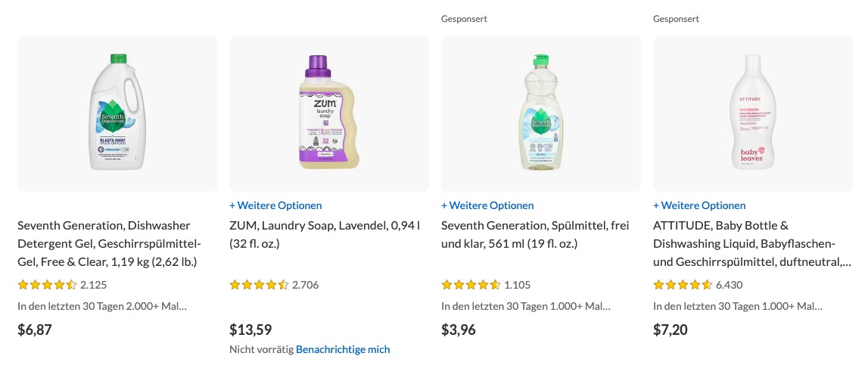Viewport: 868px width, 375px height.
Task: Click the stars next to 6.430 reviews
Action: coord(683,285)
